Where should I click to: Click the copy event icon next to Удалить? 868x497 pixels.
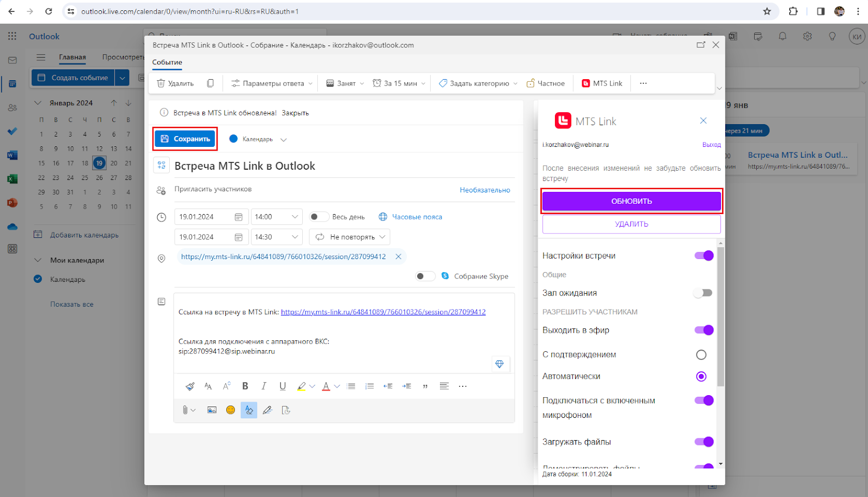210,83
